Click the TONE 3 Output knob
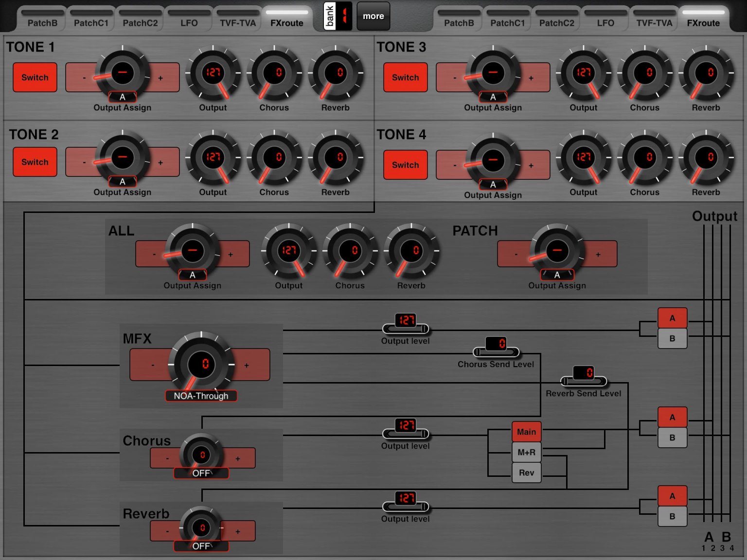This screenshot has width=747, height=560. (584, 73)
